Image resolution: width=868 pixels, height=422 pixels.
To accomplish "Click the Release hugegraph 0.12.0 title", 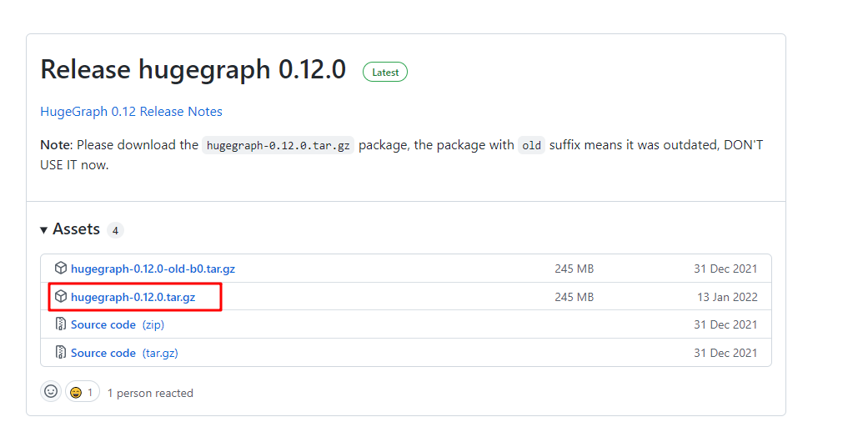I will pos(193,70).
